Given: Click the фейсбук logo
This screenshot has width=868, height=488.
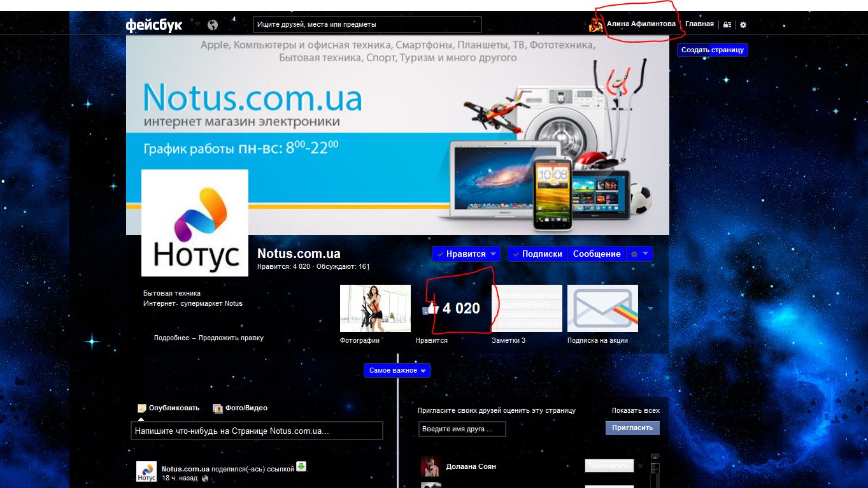Looking at the screenshot, I should coord(154,25).
